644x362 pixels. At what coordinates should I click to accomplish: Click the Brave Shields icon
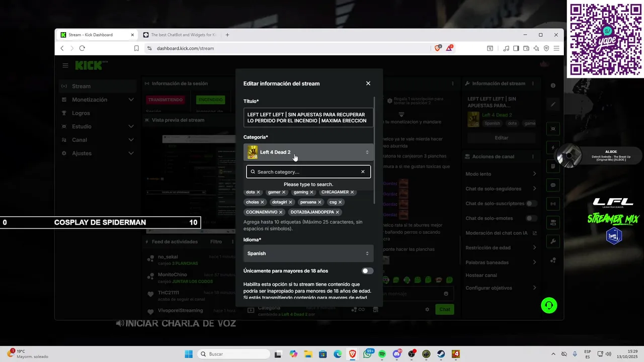(x=438, y=48)
